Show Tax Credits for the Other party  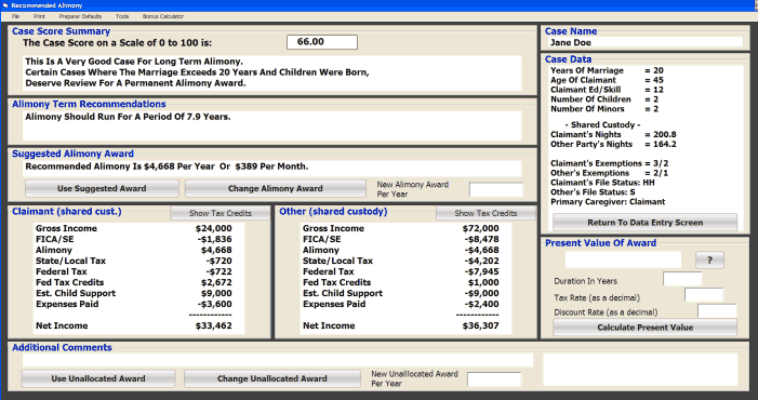click(x=486, y=213)
